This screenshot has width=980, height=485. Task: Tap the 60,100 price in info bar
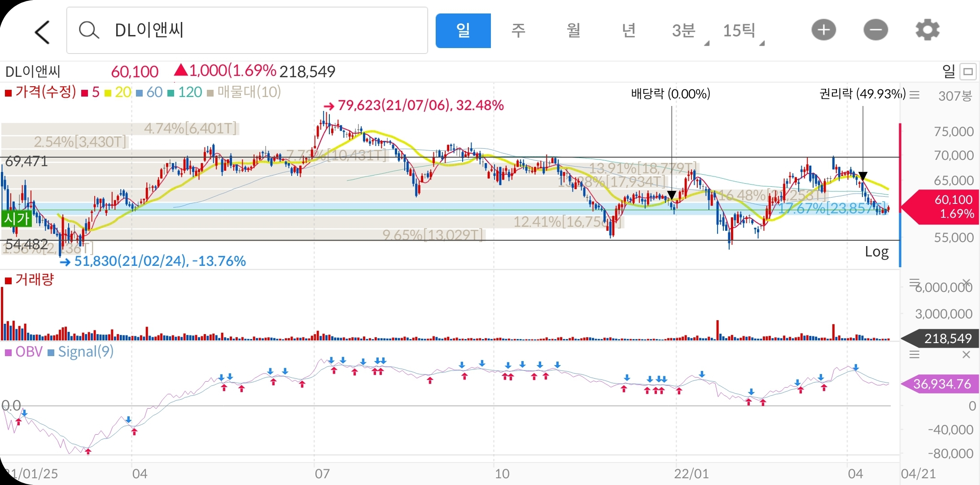(x=135, y=72)
